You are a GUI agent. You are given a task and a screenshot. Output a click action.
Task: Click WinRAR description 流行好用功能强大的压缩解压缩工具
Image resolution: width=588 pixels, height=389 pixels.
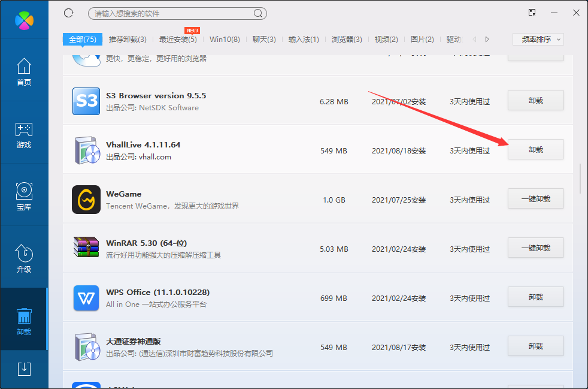pos(163,255)
